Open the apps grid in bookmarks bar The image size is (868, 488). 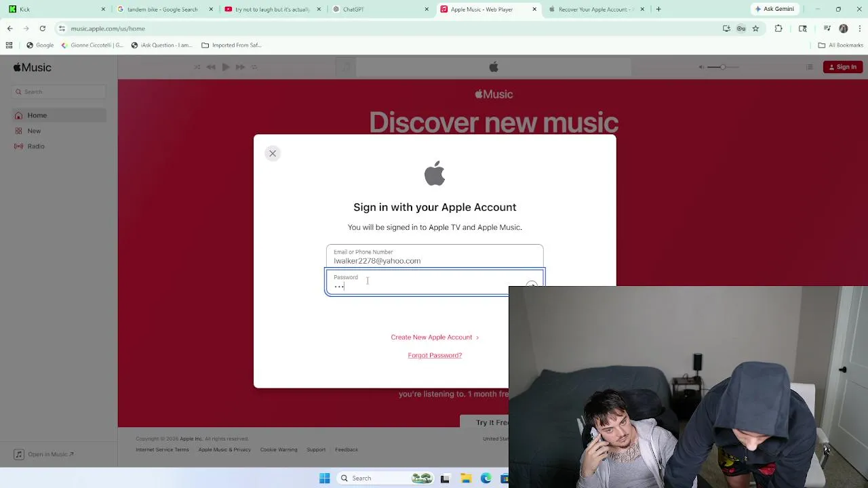9,45
